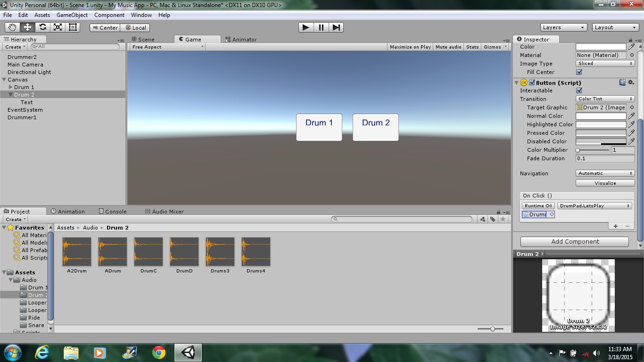Toggle Mute audio in Game view
The height and width of the screenshot is (362, 644).
click(448, 47)
